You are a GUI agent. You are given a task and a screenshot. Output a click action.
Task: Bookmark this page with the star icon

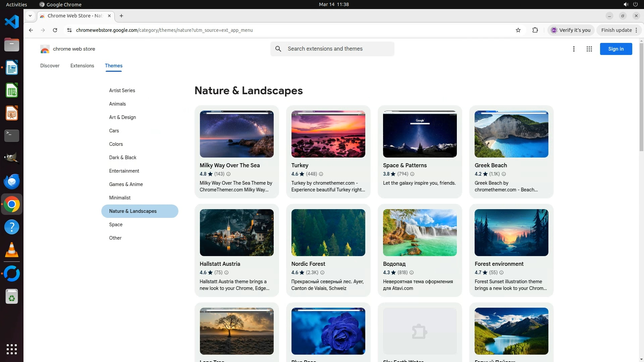[518, 30]
